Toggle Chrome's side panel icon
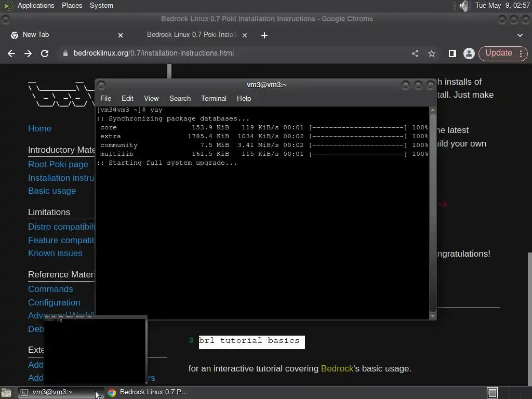This screenshot has width=532, height=399. pos(453,54)
